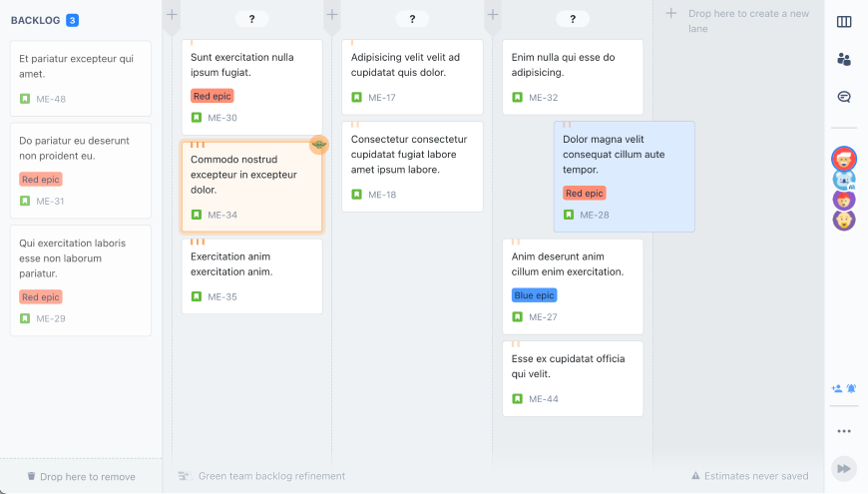Click the plus between first and second lanes

click(332, 14)
